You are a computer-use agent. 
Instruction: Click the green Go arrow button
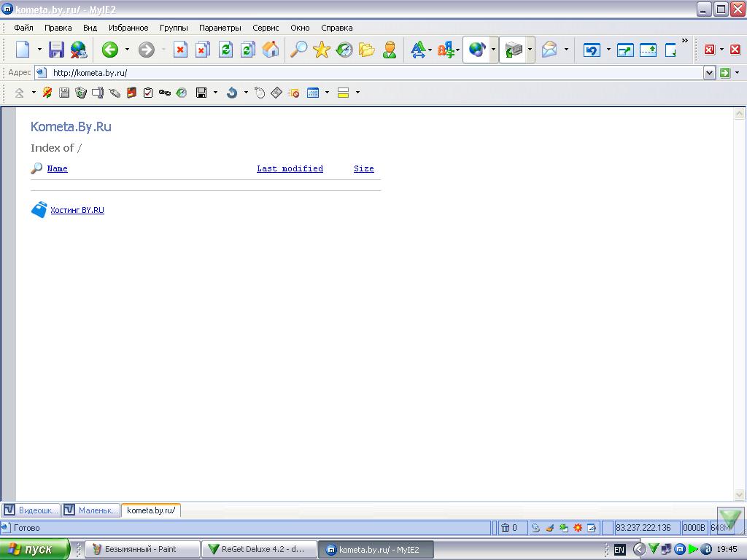point(724,73)
